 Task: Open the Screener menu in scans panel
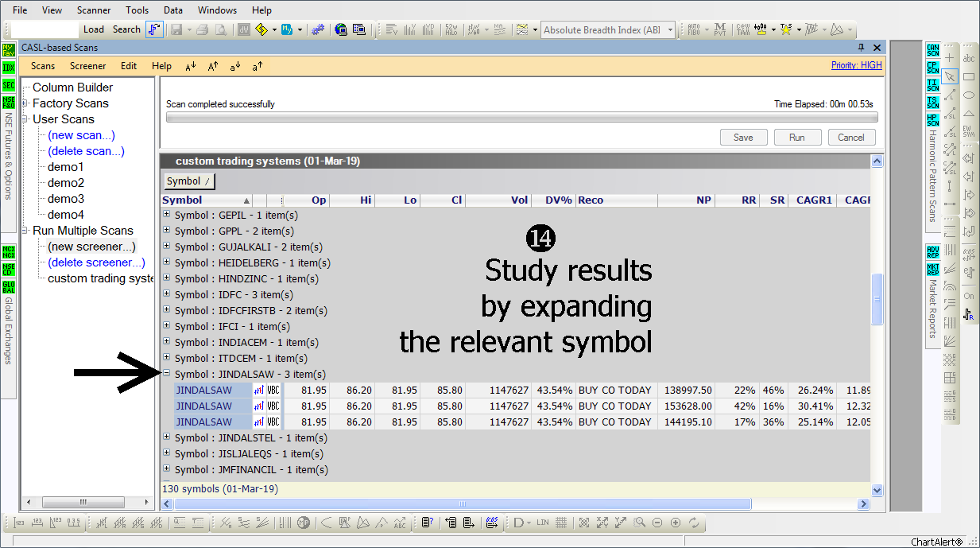point(87,66)
